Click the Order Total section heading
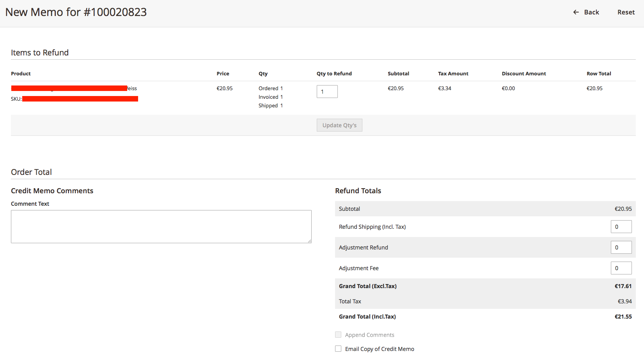644x358 pixels. tap(31, 172)
